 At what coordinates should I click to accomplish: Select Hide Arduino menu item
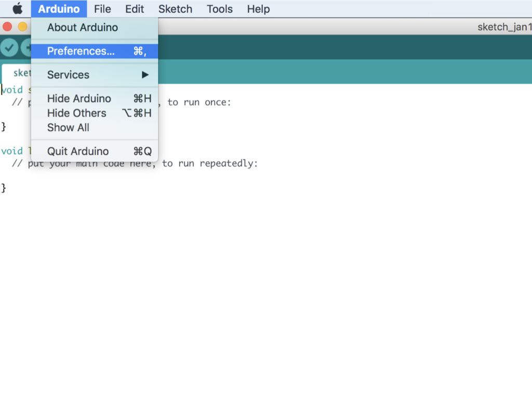(x=95, y=98)
